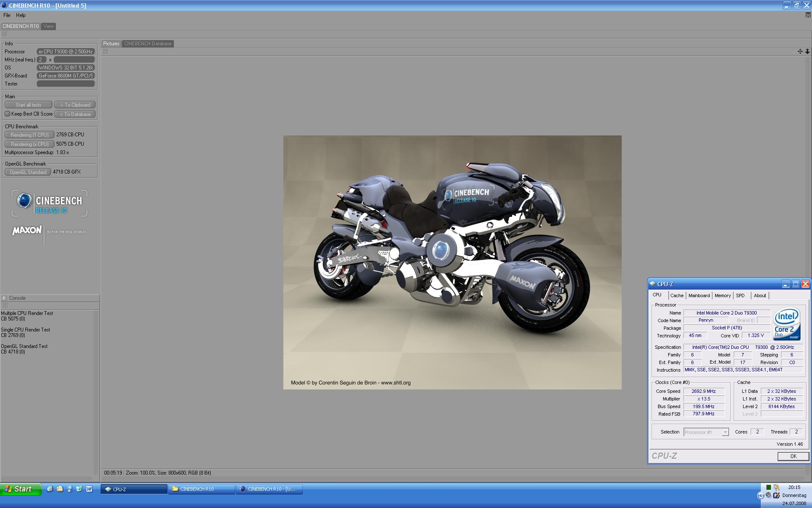Click the pan view arrows icon
This screenshot has height=508, width=812.
pos(800,51)
